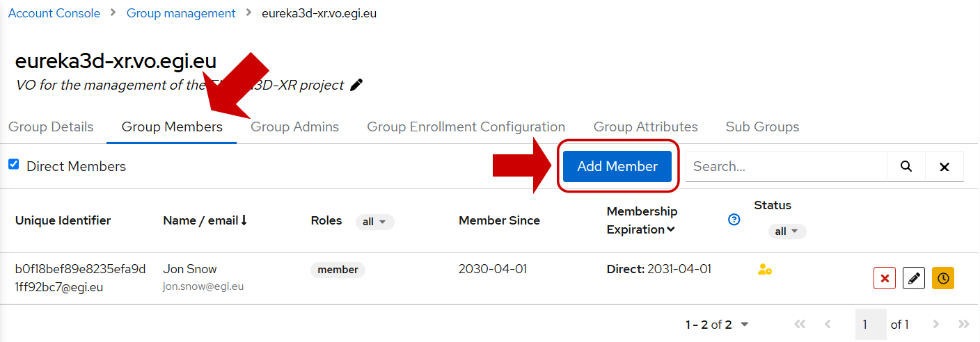This screenshot has width=980, height=342.
Task: Click the Add Member button
Action: 617,167
